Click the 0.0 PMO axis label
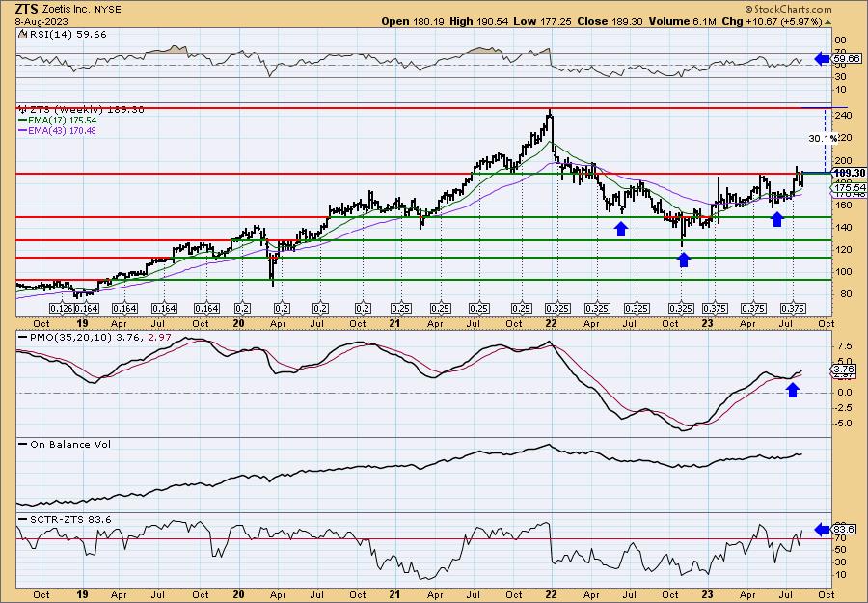 [845, 392]
